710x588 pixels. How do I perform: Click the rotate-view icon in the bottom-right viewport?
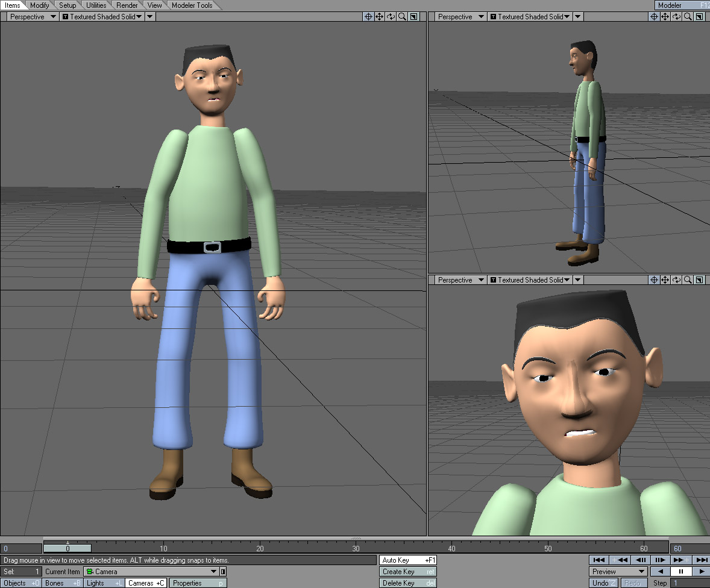click(677, 280)
